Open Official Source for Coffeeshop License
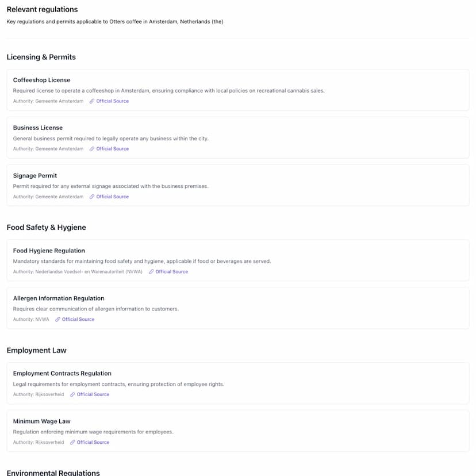This screenshot has height=476, width=476. (113, 101)
